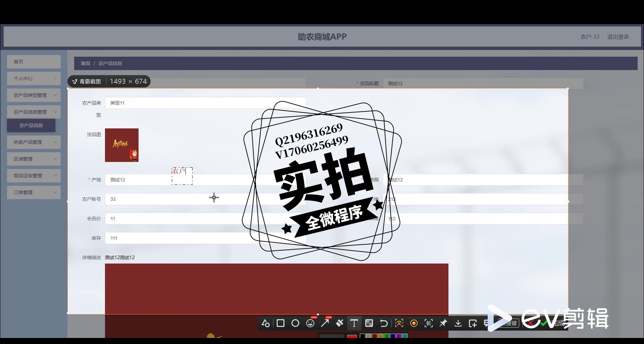Expand the 热卖产品管理 sidebar menu
Viewport: 644px width, 344px height.
click(34, 142)
